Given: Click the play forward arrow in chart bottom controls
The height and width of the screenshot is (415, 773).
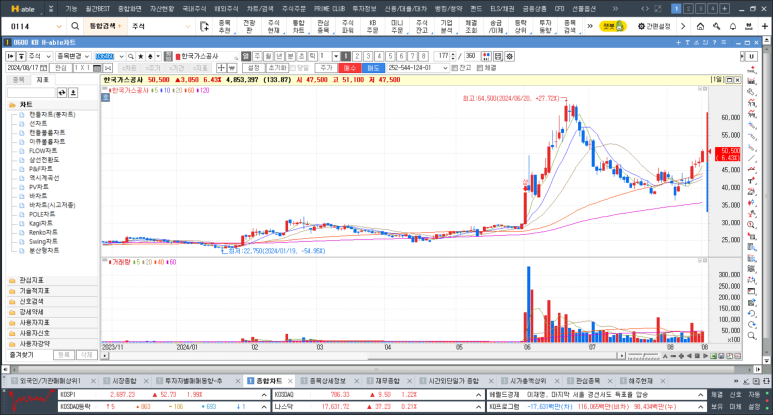Looking at the screenshot, I should (705, 356).
